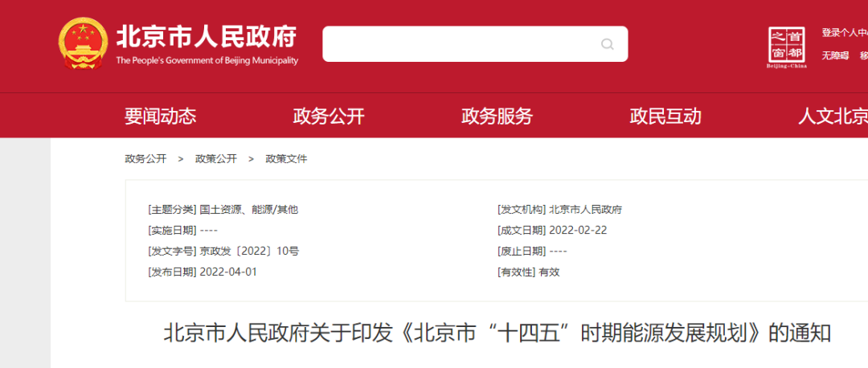Go to 政务公开 in the breadcrumb
This screenshot has width=868, height=368.
145,159
